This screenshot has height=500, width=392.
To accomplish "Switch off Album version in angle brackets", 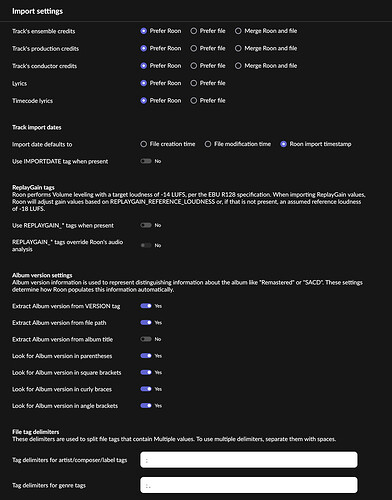I will pyautogui.click(x=146, y=405).
